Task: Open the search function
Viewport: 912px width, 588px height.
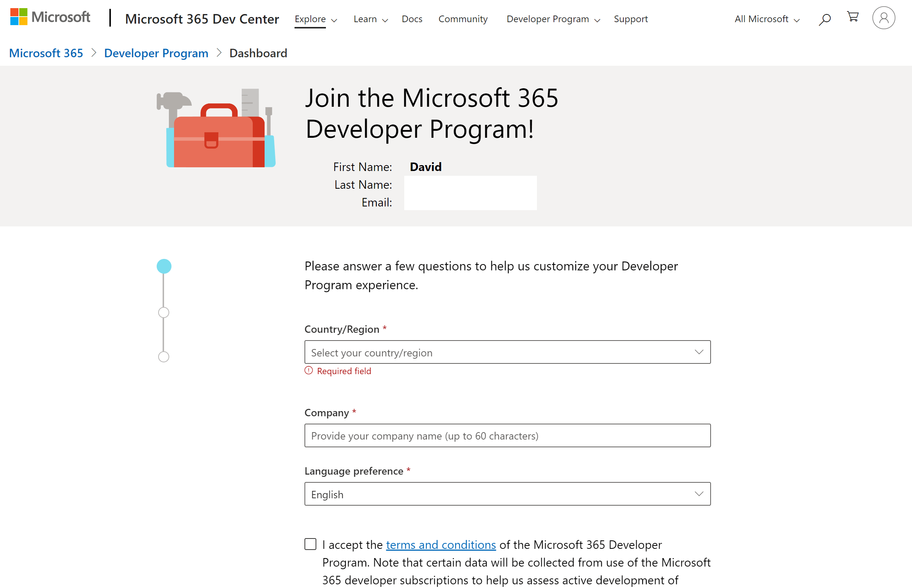Action: [x=825, y=18]
